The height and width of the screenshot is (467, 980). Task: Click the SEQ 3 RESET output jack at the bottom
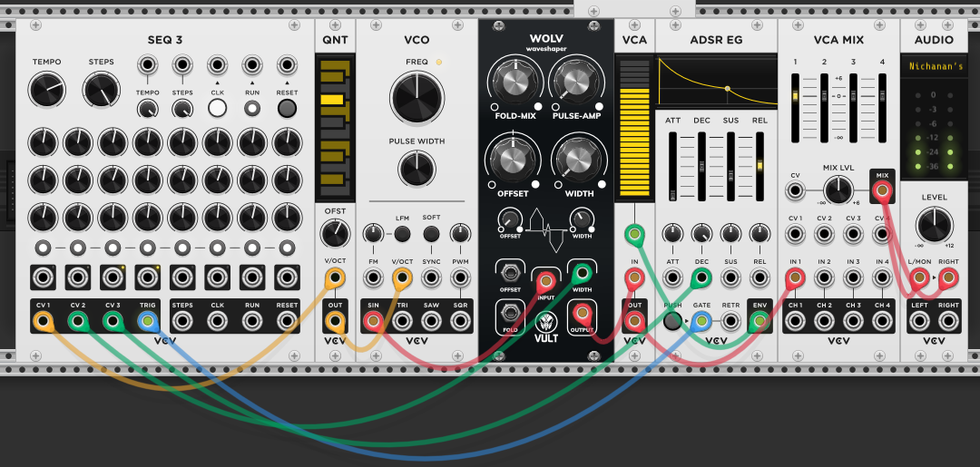(x=287, y=322)
